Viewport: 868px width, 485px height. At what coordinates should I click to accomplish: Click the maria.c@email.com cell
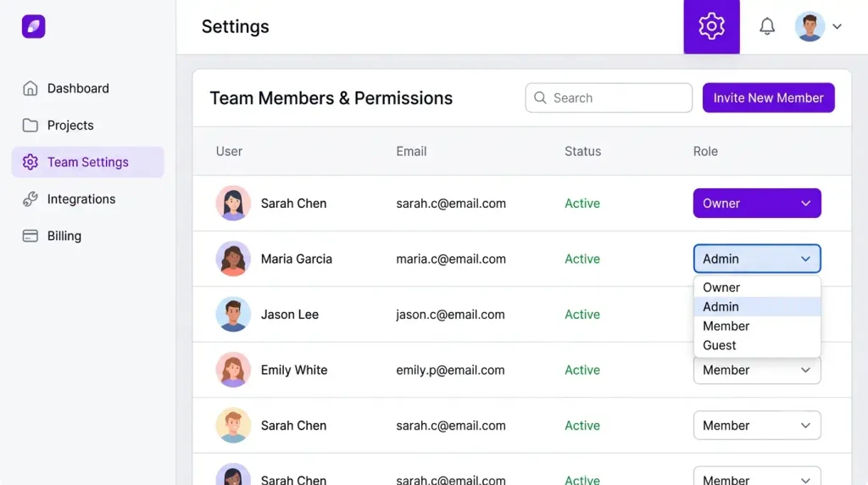(451, 259)
